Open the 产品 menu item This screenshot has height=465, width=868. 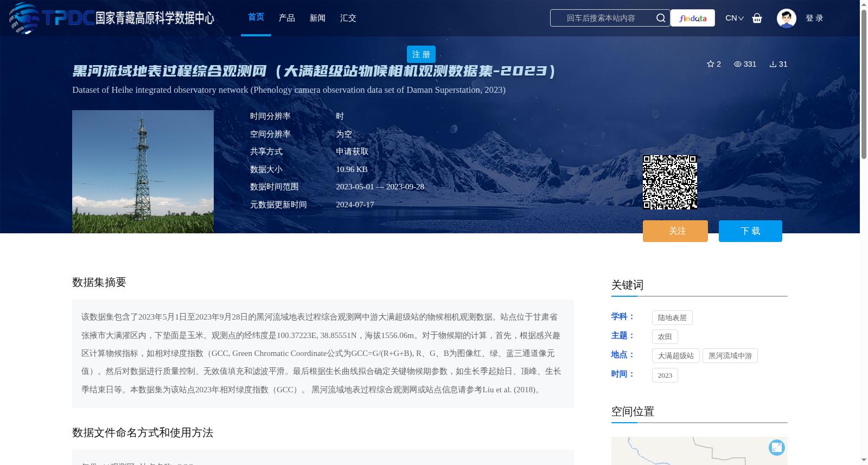coord(287,18)
